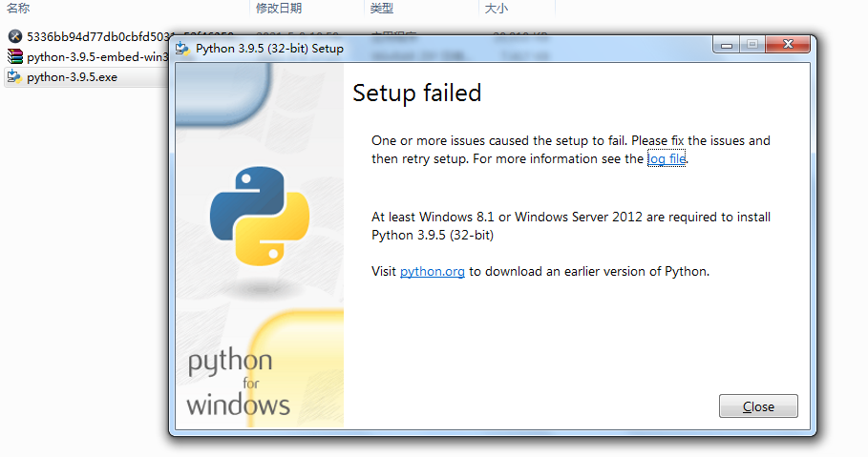Click the disabled maximize button
This screenshot has width=868, height=457.
click(752, 45)
